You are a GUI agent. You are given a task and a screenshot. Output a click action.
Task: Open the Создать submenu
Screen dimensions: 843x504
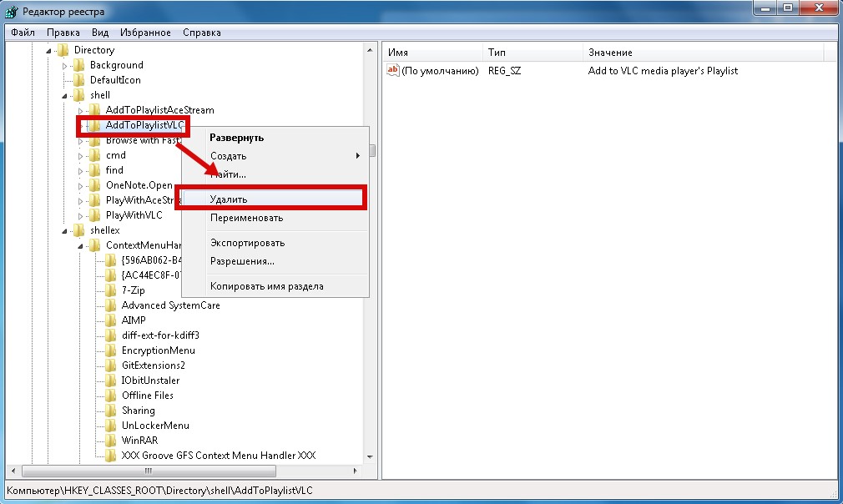point(228,156)
